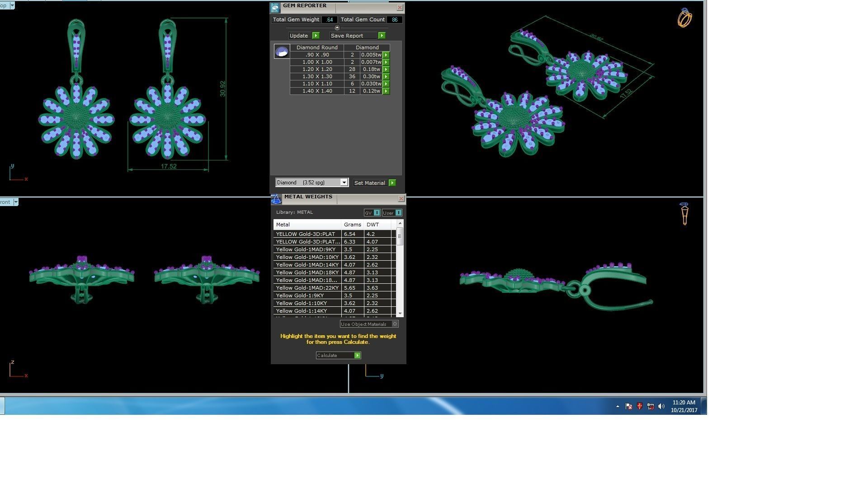Enable Use Object Materials option
This screenshot has width=868, height=488.
click(395, 324)
